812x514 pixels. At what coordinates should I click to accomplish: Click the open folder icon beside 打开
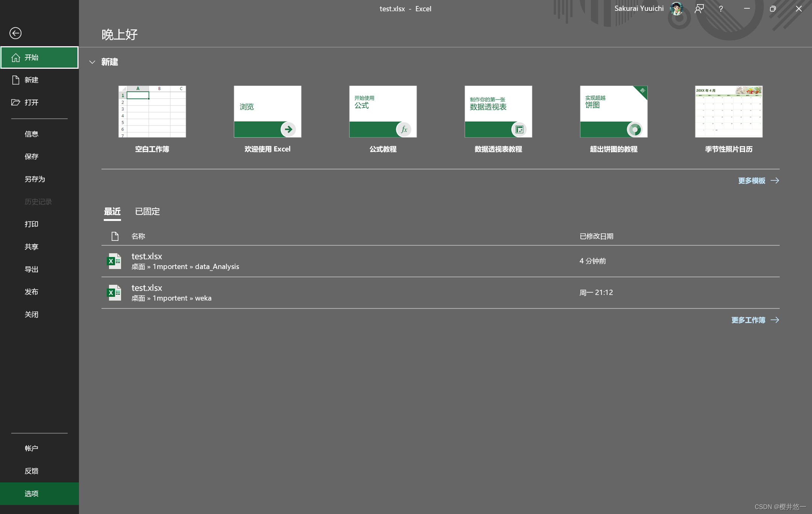[x=16, y=103]
